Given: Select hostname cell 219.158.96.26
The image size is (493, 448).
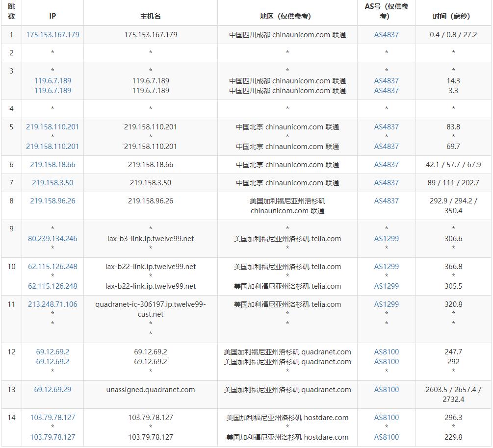Looking at the screenshot, I should click(x=150, y=201).
